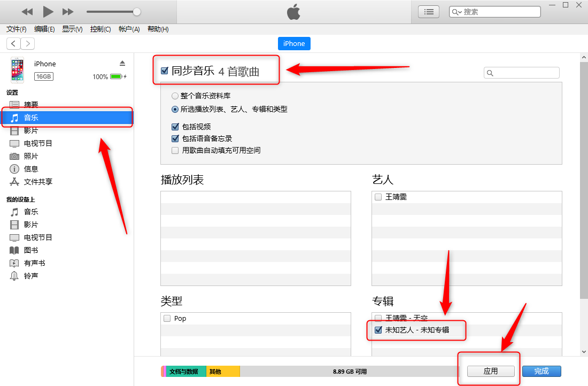Open the 文件(F) menu
Screen dimensions: 588x386
pyautogui.click(x=17, y=29)
